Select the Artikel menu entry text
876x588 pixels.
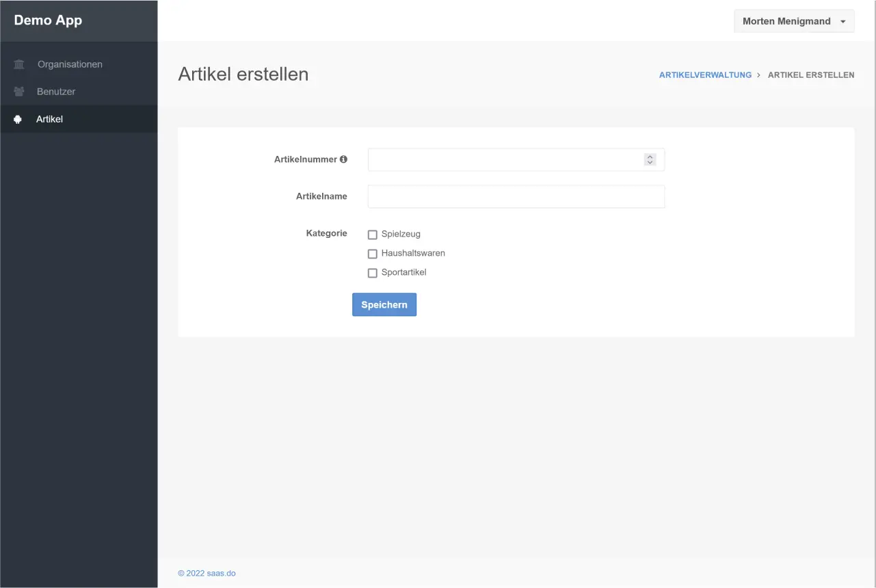49,119
